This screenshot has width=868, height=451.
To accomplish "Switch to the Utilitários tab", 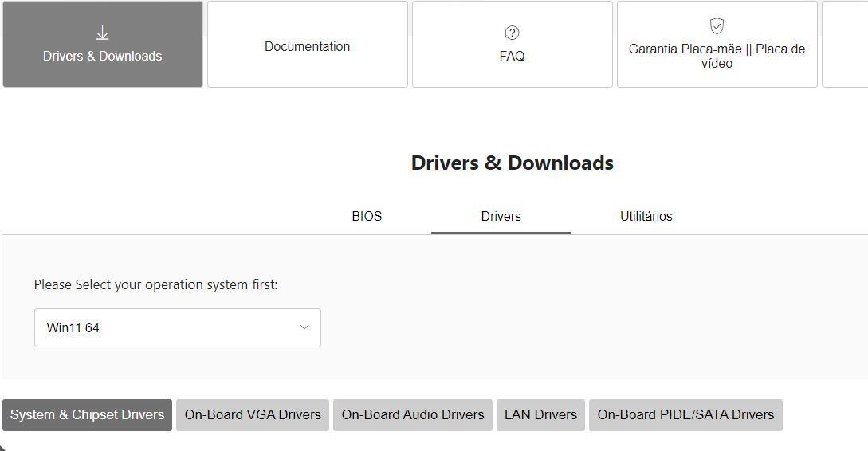I will pos(646,217).
